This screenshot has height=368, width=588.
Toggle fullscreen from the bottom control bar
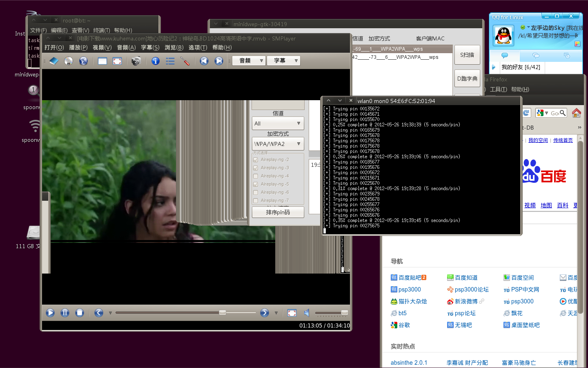pos(292,313)
